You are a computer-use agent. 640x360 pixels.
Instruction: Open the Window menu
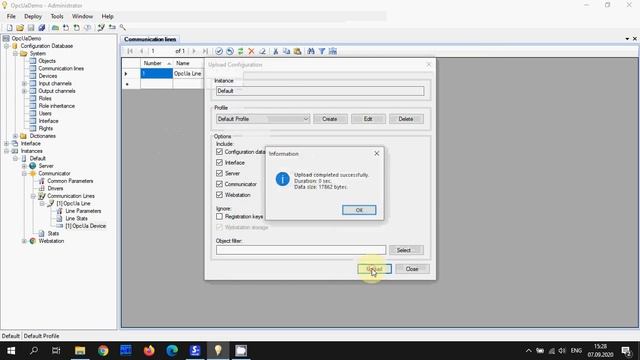[82, 16]
